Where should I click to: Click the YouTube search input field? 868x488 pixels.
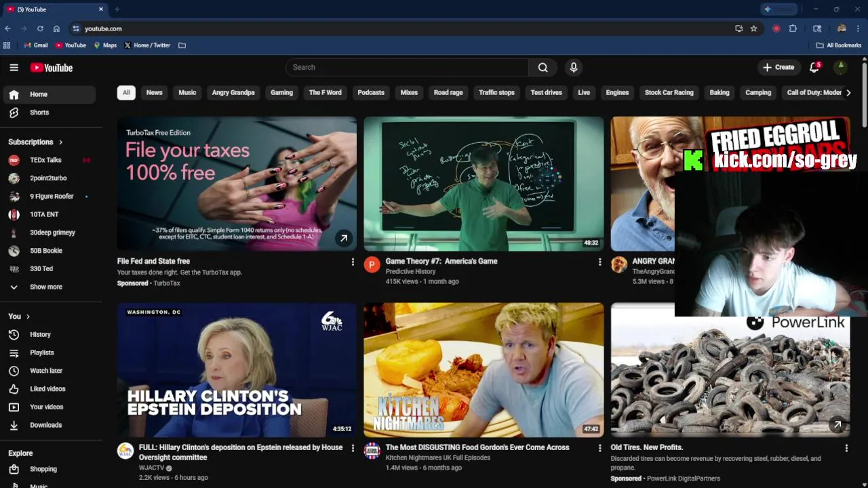407,67
